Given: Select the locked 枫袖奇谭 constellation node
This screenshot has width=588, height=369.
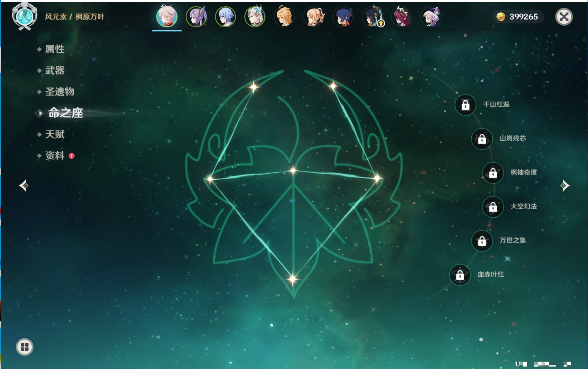Looking at the screenshot, I should click(x=493, y=173).
